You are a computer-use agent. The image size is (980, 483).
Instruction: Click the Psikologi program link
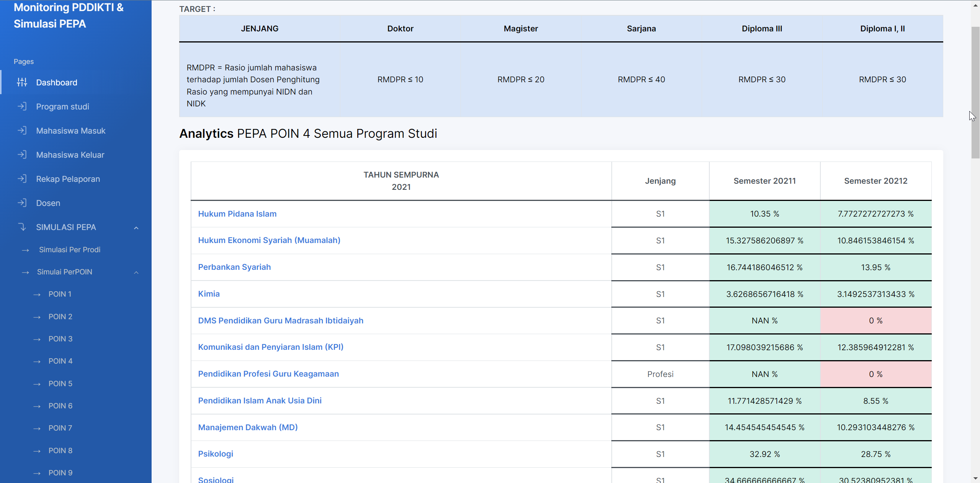tap(216, 454)
